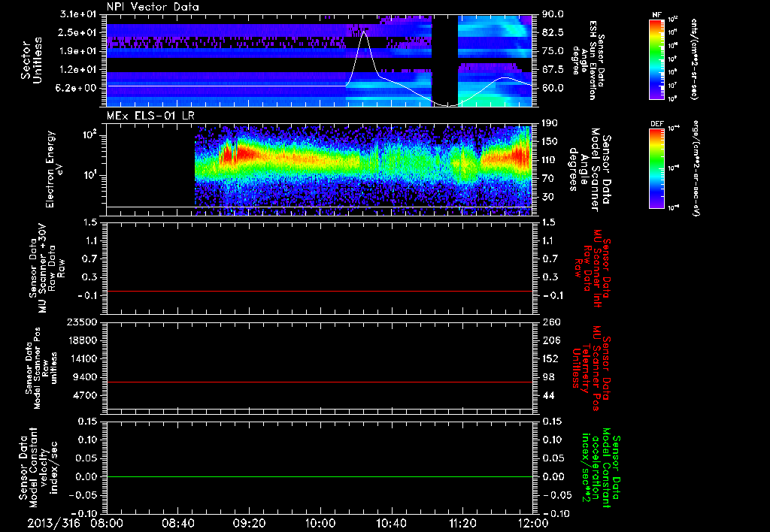Screen dimensions: 770x532
Task: Click the 30 scanner angle tick label
Action: 548,197
